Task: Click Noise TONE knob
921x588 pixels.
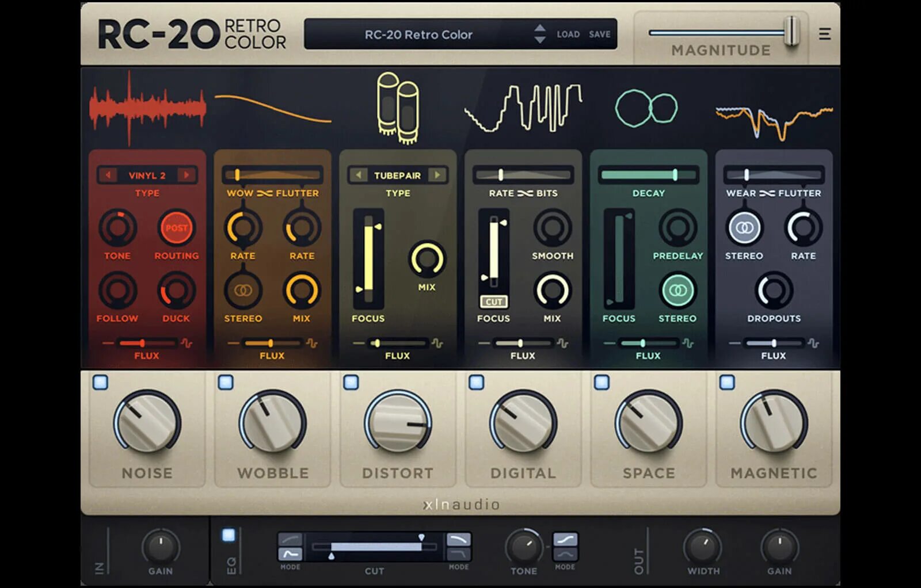Action: [x=117, y=228]
